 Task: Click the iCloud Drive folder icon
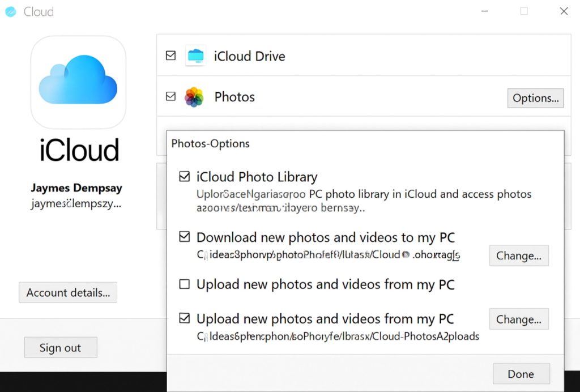pyautogui.click(x=195, y=56)
